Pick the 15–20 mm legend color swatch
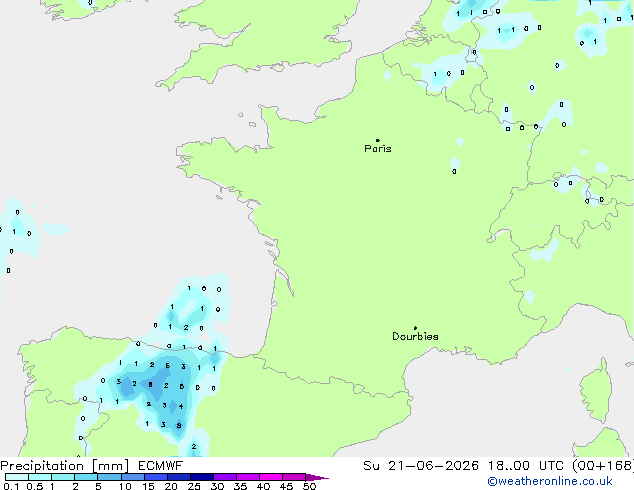This screenshot has height=490, width=634. click(x=155, y=477)
